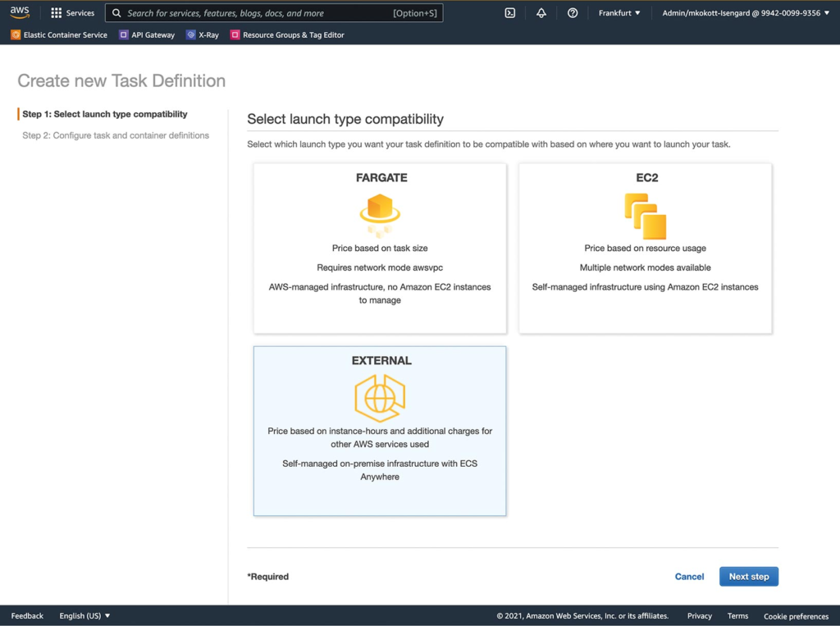The image size is (840, 626).
Task: Open the help question mark icon
Action: click(x=572, y=13)
